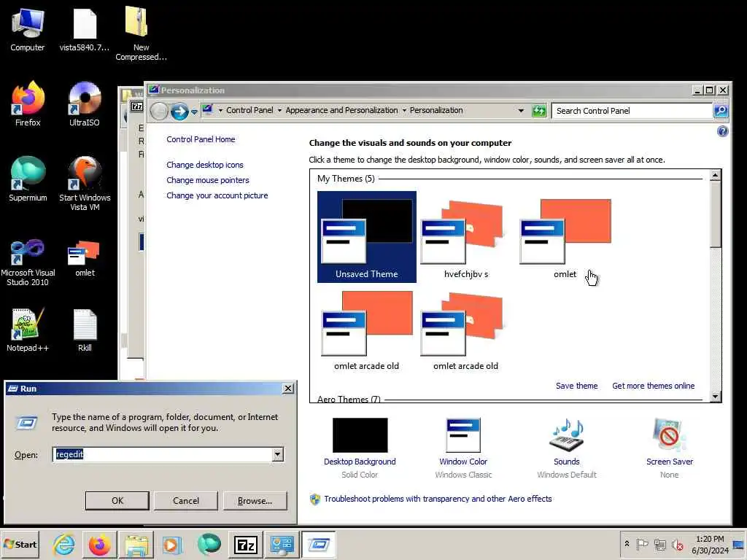This screenshot has height=560, width=747.
Task: Click OK in the Run dialog
Action: (117, 500)
